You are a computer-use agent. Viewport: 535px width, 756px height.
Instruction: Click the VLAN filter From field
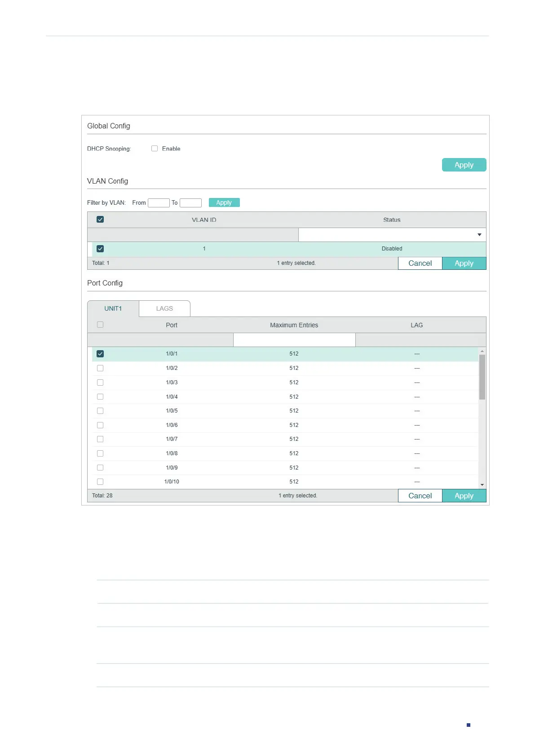tap(159, 203)
